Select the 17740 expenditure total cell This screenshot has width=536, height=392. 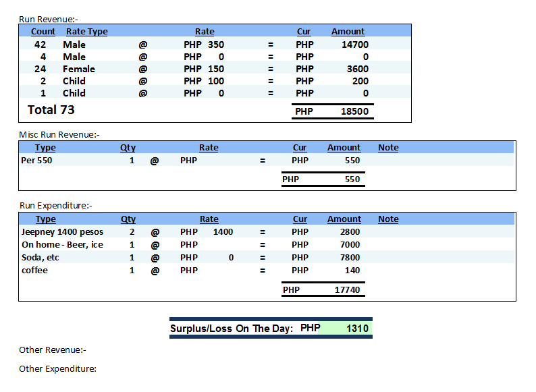(x=347, y=290)
